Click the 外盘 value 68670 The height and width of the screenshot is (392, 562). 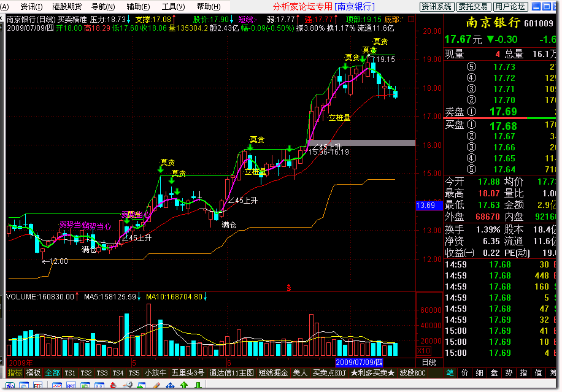pos(488,217)
